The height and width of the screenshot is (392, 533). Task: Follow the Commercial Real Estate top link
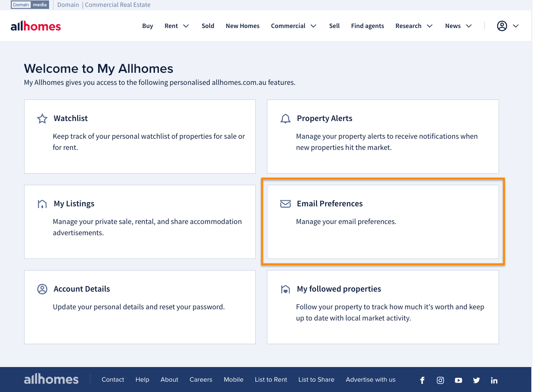point(118,5)
